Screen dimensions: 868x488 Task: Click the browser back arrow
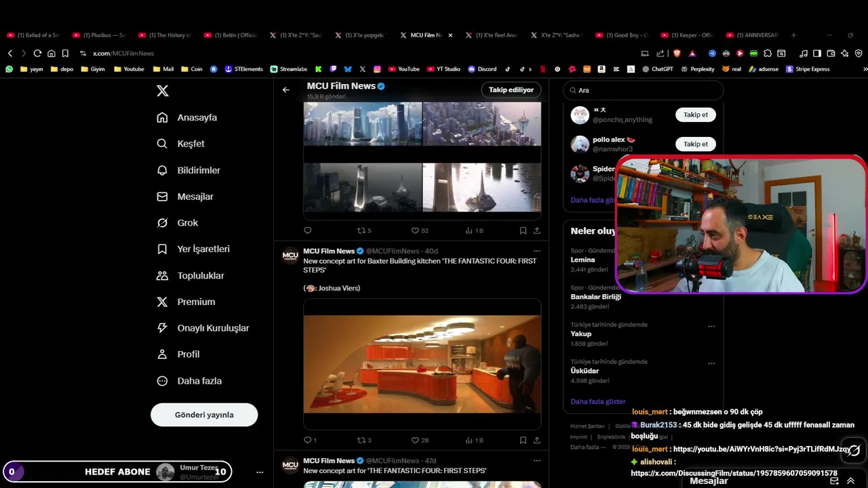(9, 53)
